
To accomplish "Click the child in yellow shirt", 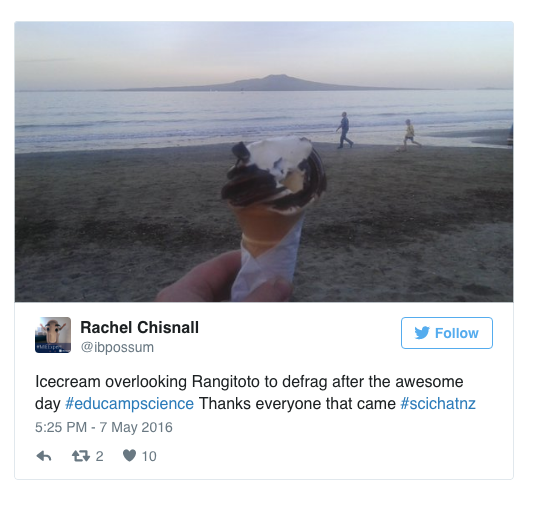I will [410, 134].
